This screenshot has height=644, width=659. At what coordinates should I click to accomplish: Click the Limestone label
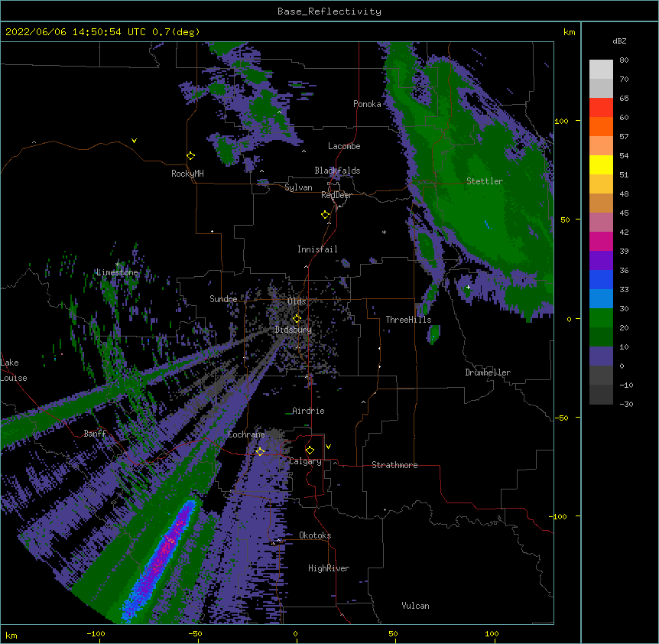pos(117,272)
